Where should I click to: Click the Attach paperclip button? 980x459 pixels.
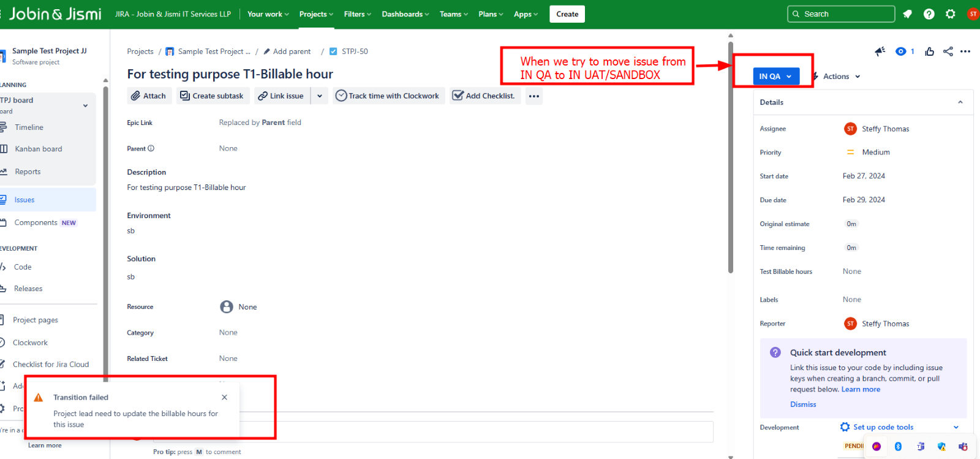click(x=148, y=96)
